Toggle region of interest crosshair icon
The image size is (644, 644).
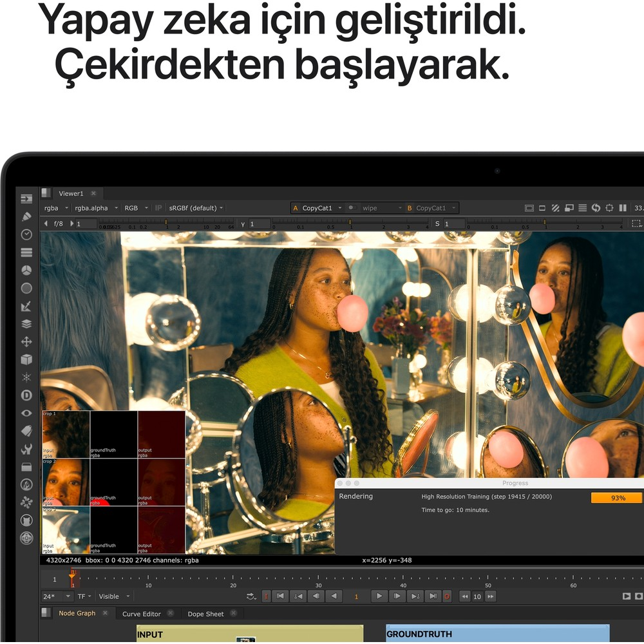pos(609,208)
